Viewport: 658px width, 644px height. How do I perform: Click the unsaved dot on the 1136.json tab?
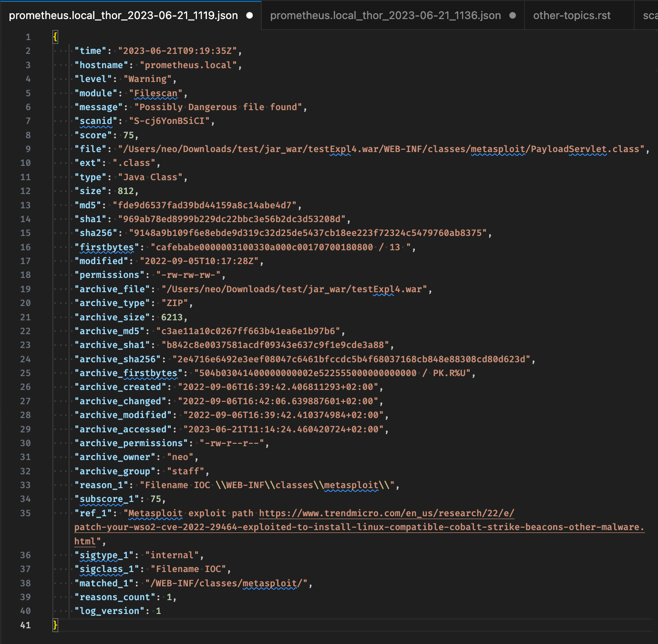[513, 15]
